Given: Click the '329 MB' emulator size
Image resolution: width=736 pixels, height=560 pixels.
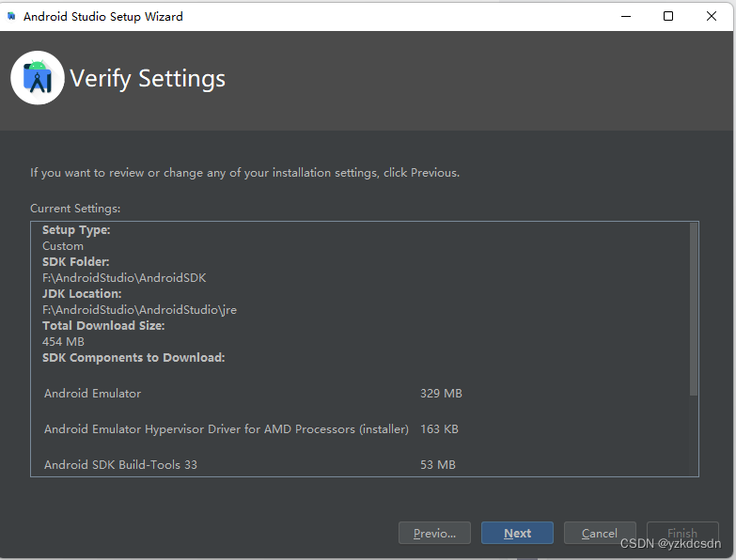Looking at the screenshot, I should [441, 393].
